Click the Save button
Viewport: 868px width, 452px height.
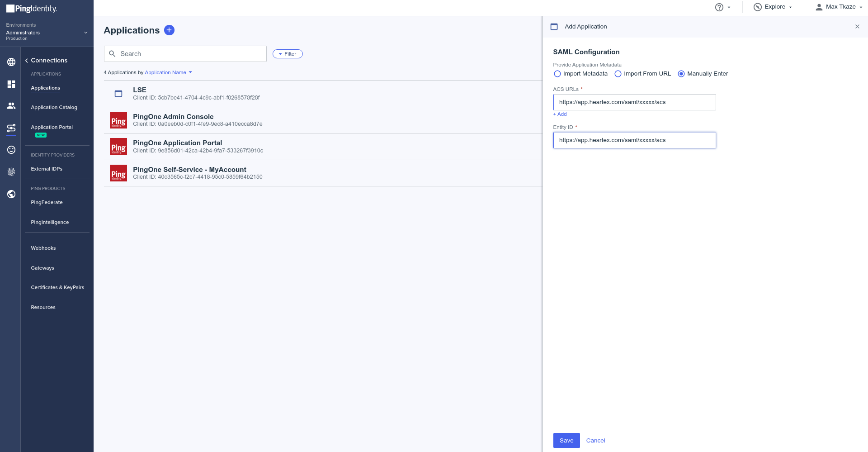point(566,440)
